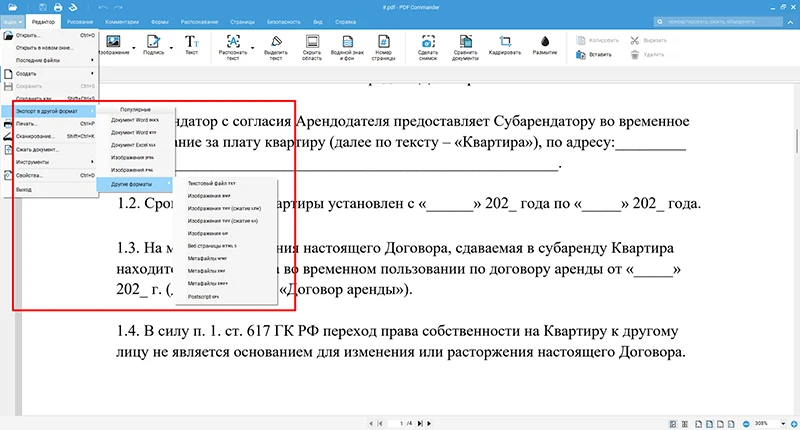Choose Открыть... in the File menu
800x430 pixels.
[50, 36]
